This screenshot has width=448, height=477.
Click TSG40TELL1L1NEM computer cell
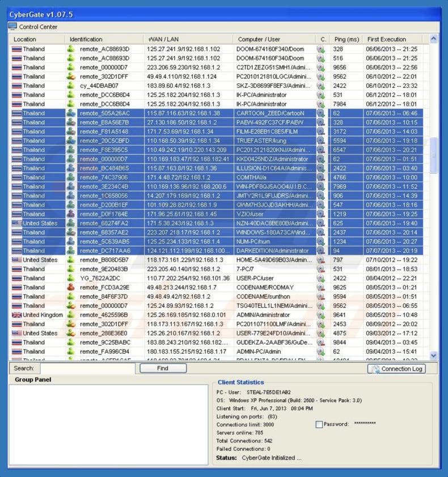(274, 305)
